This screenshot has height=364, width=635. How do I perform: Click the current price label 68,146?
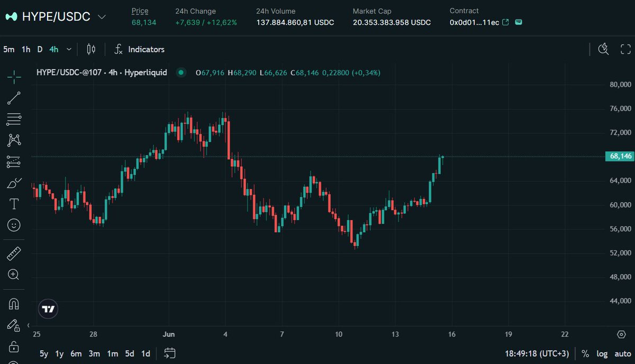(x=619, y=156)
